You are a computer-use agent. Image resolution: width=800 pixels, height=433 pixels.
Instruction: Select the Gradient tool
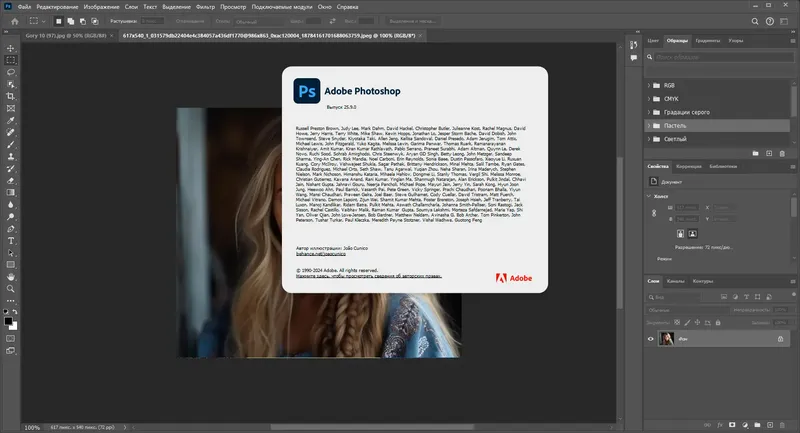click(11, 192)
